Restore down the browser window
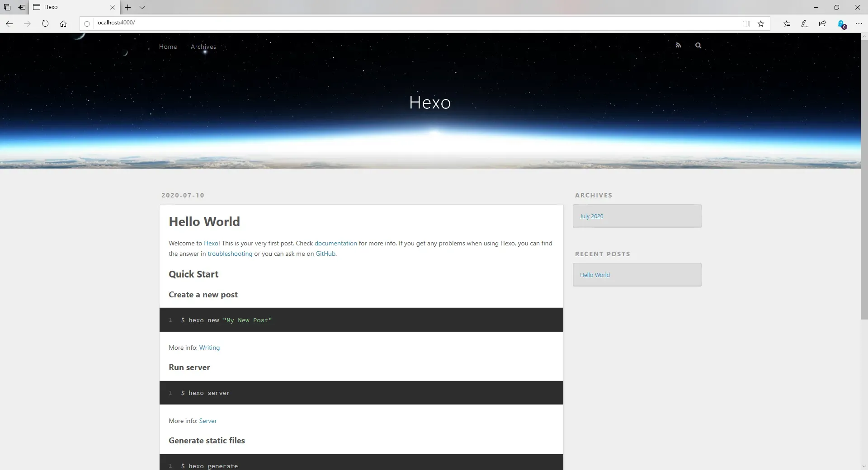The height and width of the screenshot is (470, 868). (x=837, y=7)
